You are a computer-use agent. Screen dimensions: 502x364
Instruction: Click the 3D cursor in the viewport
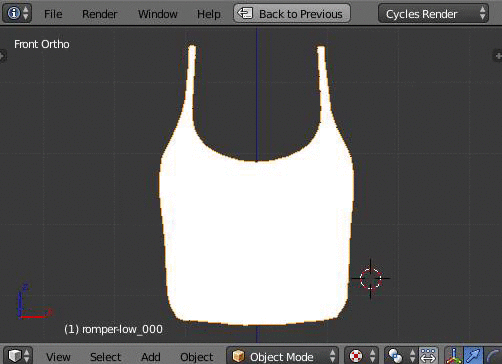tap(370, 278)
